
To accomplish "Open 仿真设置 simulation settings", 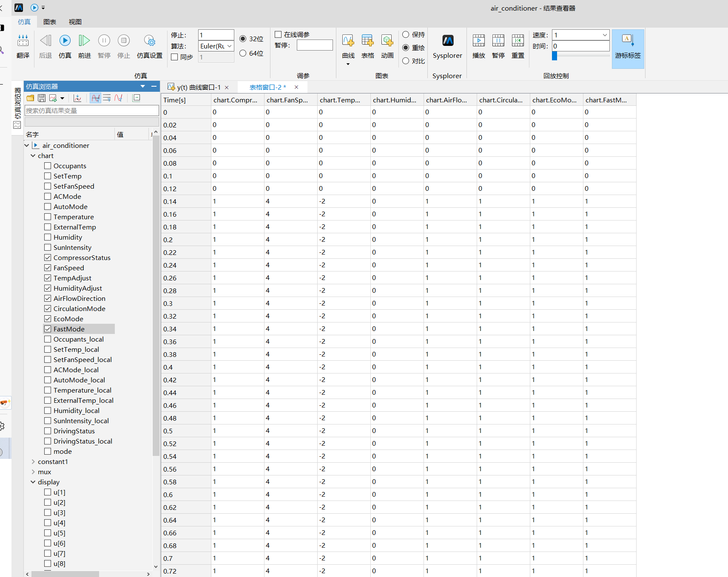I will click(150, 41).
